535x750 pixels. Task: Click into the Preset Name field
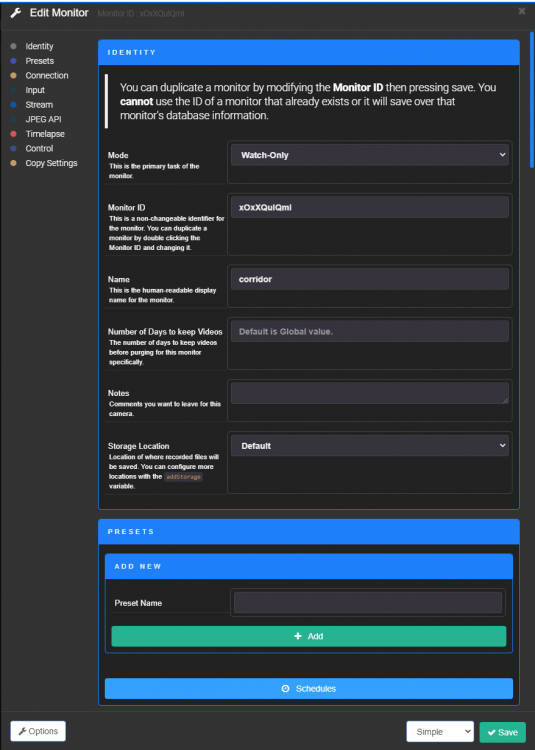pos(368,603)
